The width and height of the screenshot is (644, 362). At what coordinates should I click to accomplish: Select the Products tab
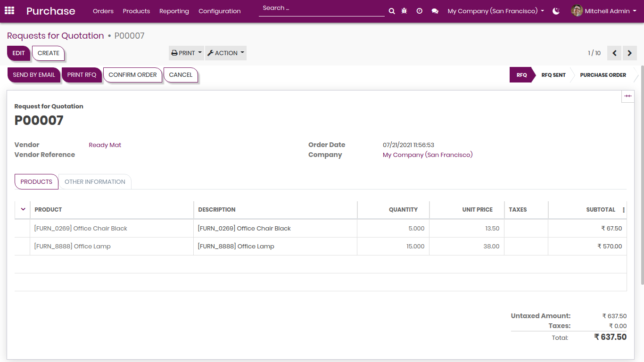click(x=36, y=182)
